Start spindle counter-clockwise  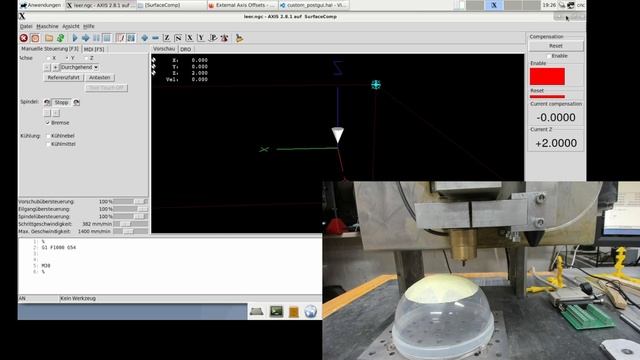tap(47, 102)
